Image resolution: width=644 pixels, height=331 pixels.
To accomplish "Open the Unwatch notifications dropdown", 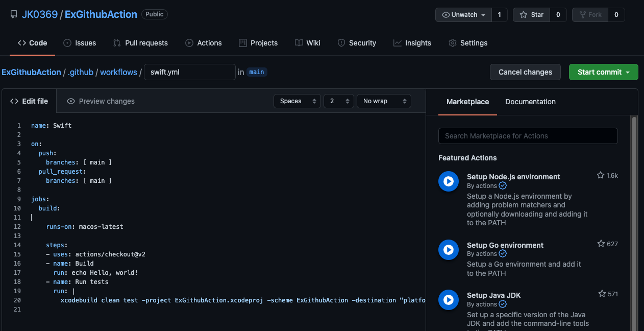I will coord(463,15).
